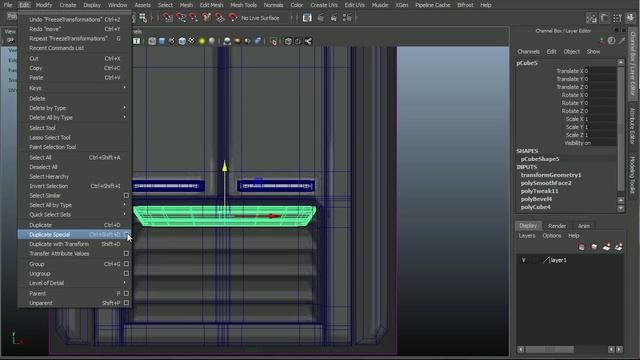Screen dimensions: 640x360
Task: Open the Show menu in Channel Box
Action: pos(593,51)
